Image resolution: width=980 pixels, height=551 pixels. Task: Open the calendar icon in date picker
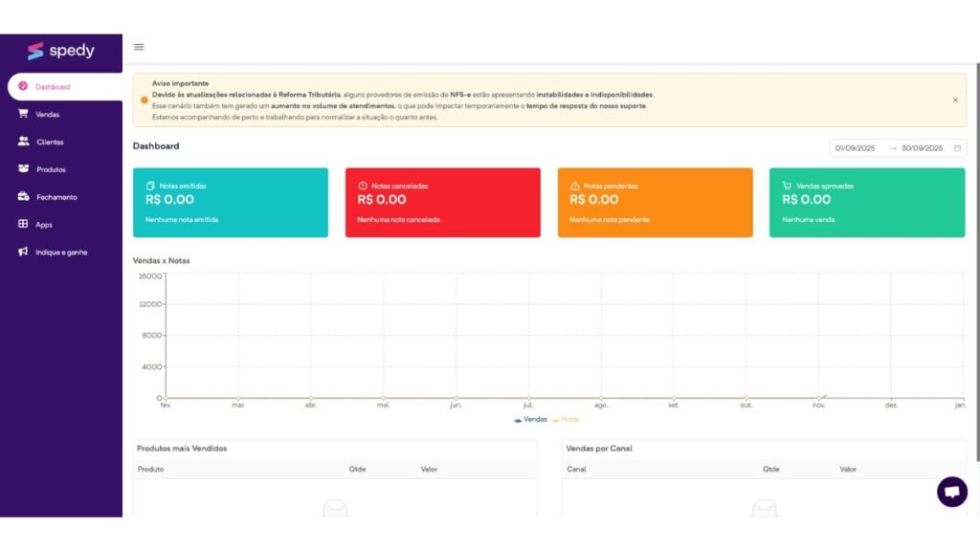tap(955, 147)
